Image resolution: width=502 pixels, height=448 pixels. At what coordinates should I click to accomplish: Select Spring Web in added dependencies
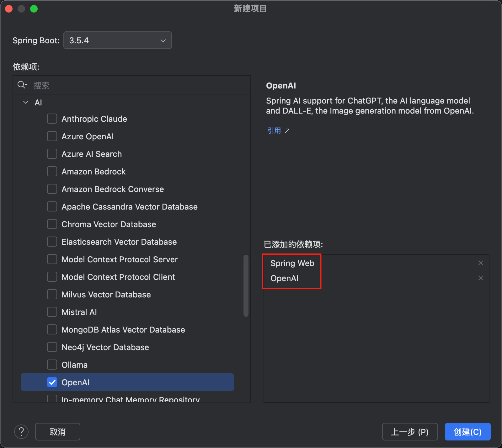click(376, 263)
